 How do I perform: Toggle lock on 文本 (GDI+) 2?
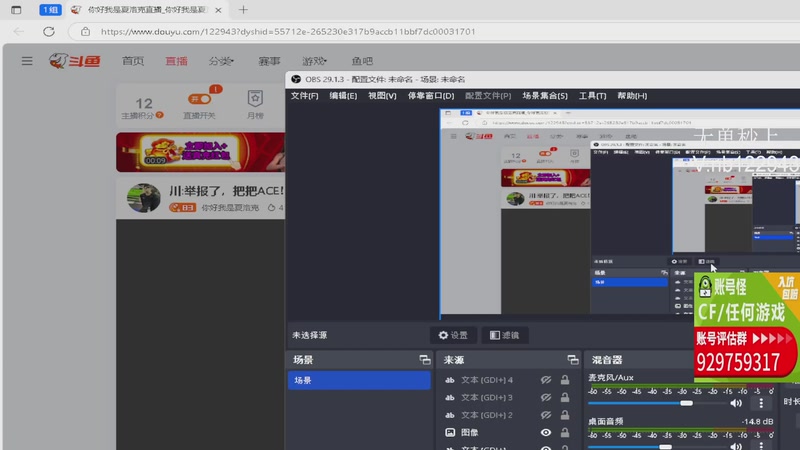[565, 415]
